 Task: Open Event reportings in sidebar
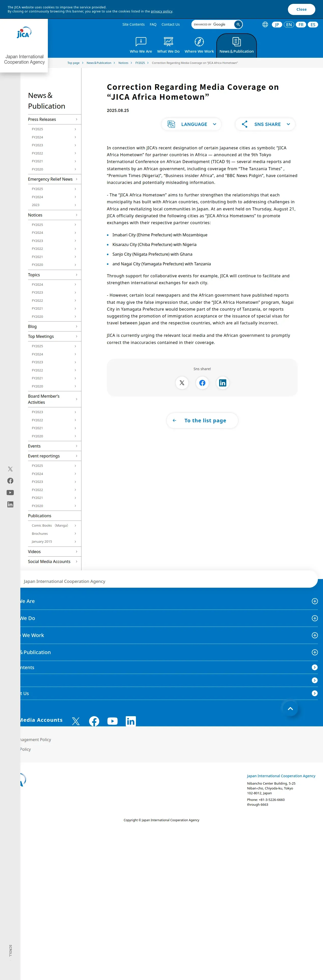(x=54, y=456)
